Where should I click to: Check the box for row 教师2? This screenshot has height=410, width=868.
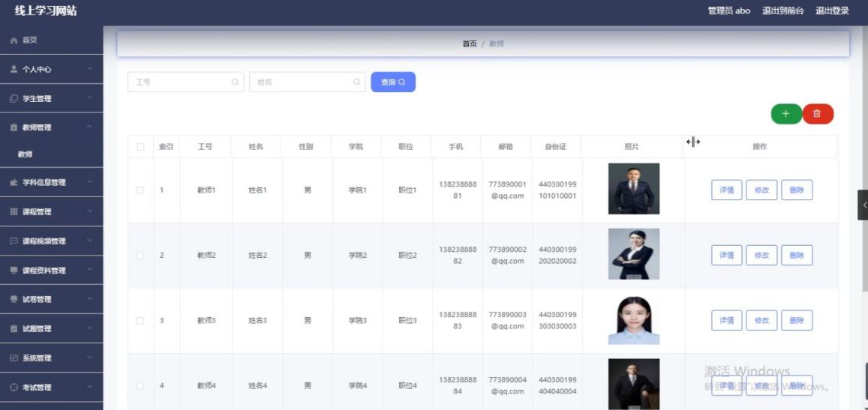[140, 255]
